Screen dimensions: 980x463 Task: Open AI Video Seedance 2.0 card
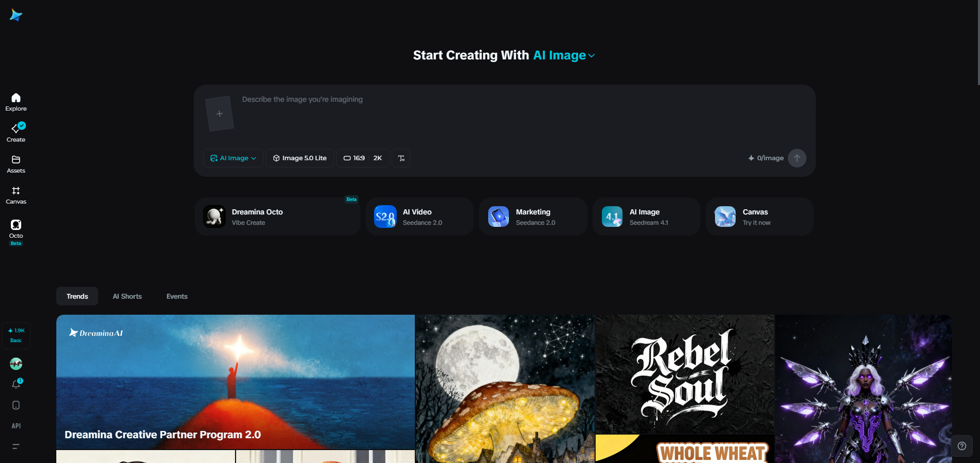tap(419, 217)
